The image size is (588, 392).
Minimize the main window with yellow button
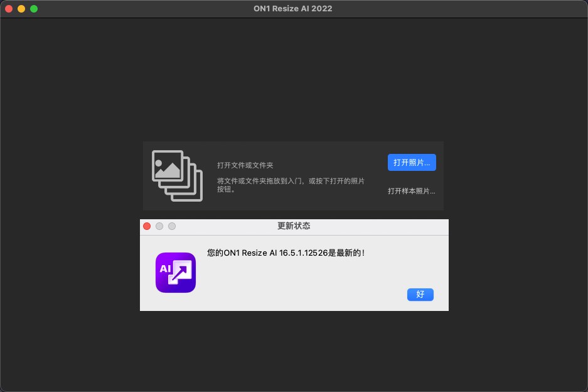tap(21, 9)
